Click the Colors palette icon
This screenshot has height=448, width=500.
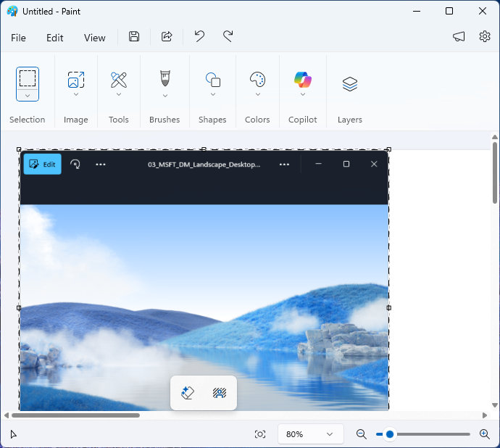(x=258, y=80)
